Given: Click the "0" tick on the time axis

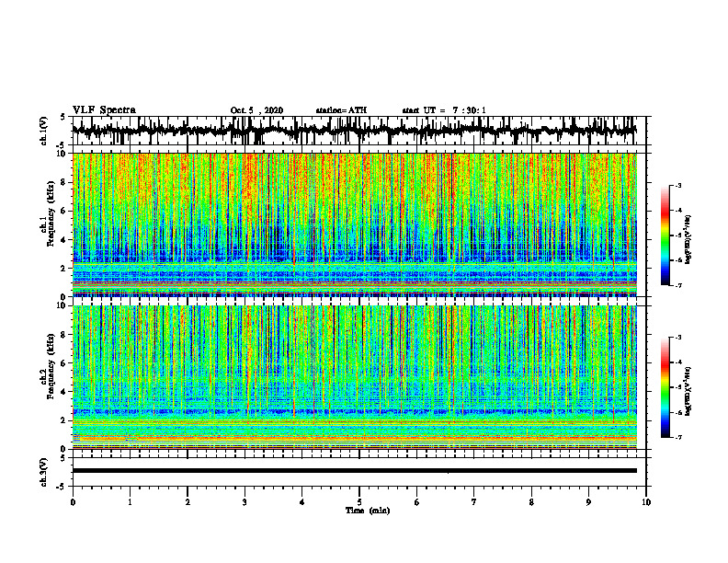Looking at the screenshot, I should click(x=73, y=502).
